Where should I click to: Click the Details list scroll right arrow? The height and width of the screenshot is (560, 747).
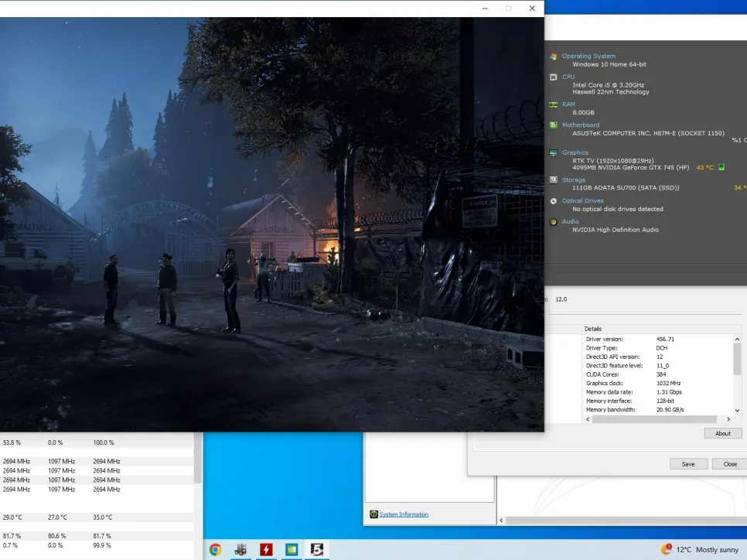pyautogui.click(x=728, y=419)
